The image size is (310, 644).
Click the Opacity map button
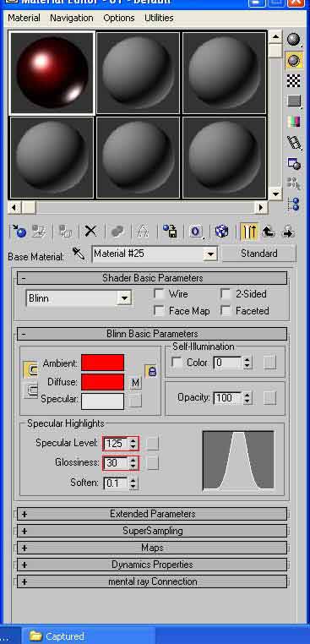click(x=269, y=397)
